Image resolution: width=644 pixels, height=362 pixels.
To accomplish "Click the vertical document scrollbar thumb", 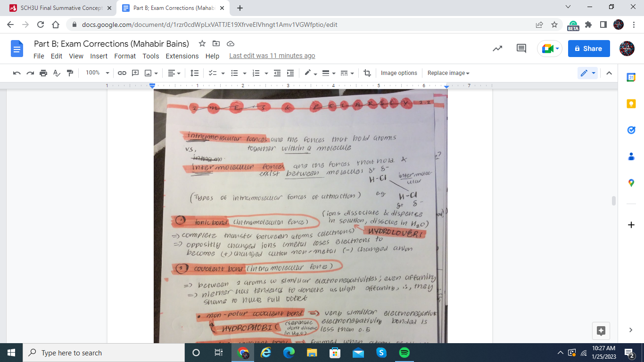I will pyautogui.click(x=613, y=201).
